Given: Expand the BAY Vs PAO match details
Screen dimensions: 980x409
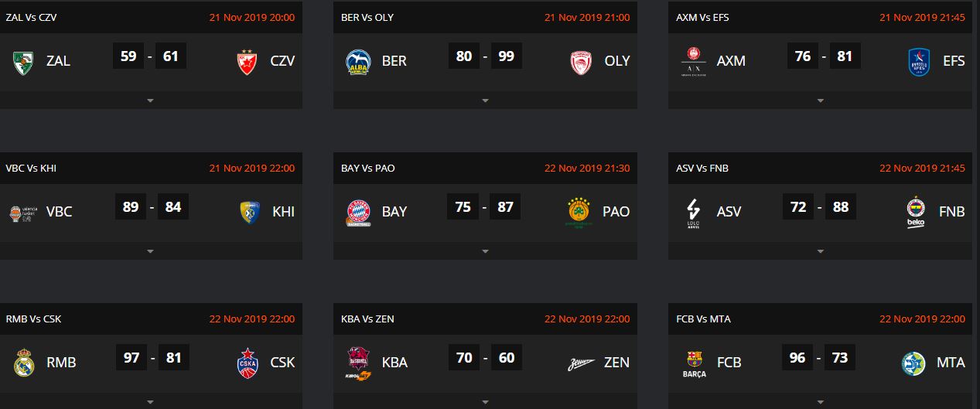Looking at the screenshot, I should (x=485, y=251).
